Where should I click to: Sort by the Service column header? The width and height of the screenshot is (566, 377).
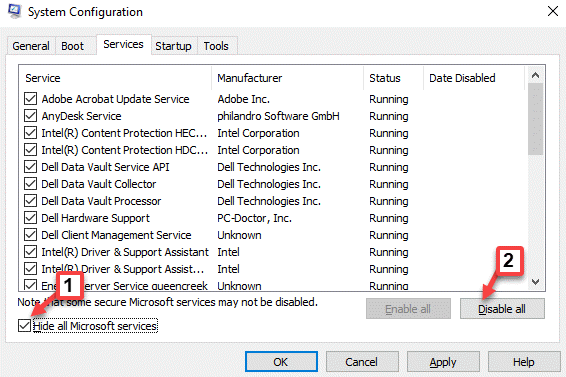(x=116, y=78)
